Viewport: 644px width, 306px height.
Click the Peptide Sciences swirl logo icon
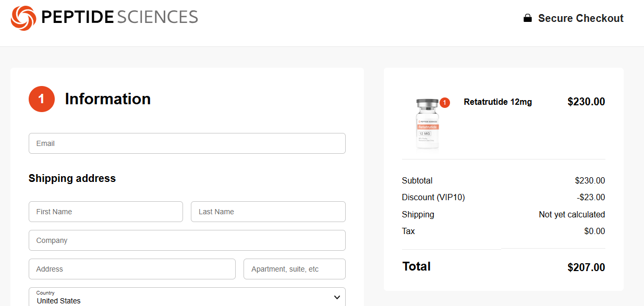point(23,18)
